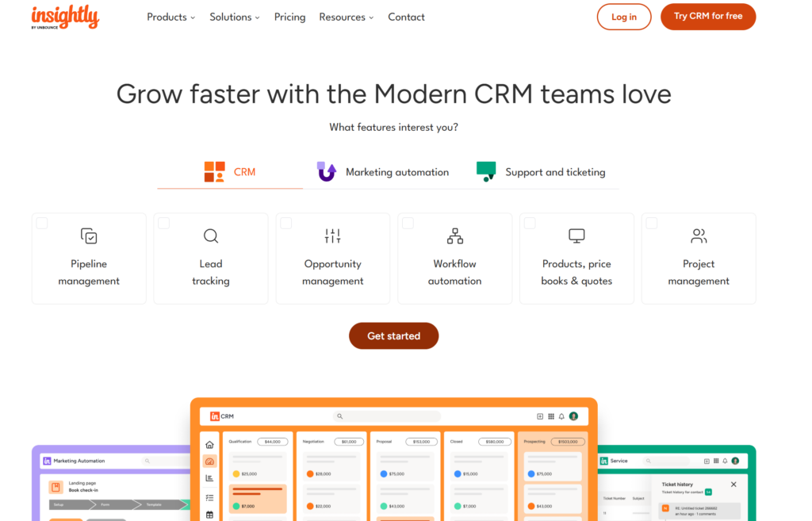This screenshot has width=812, height=521.
Task: Expand the Solutions dropdown menu
Action: click(235, 17)
